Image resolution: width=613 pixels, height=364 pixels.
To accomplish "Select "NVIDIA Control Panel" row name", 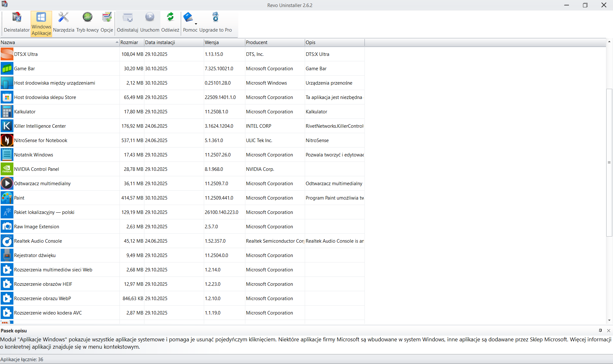I will (x=36, y=169).
